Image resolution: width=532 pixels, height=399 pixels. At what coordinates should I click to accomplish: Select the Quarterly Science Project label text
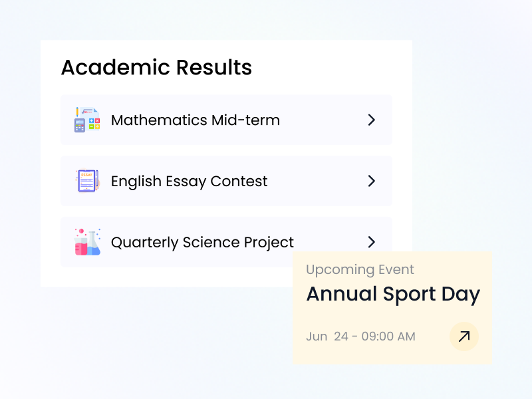[x=202, y=242]
